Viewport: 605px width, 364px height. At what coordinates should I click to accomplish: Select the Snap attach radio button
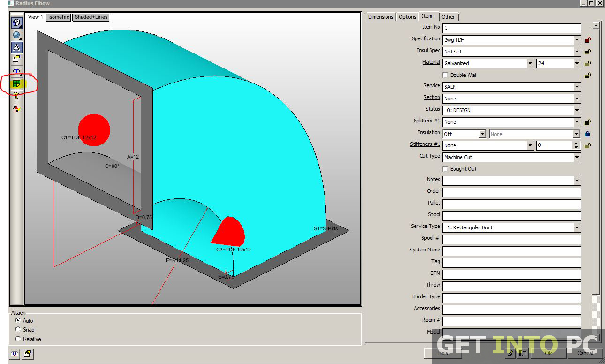(x=18, y=329)
